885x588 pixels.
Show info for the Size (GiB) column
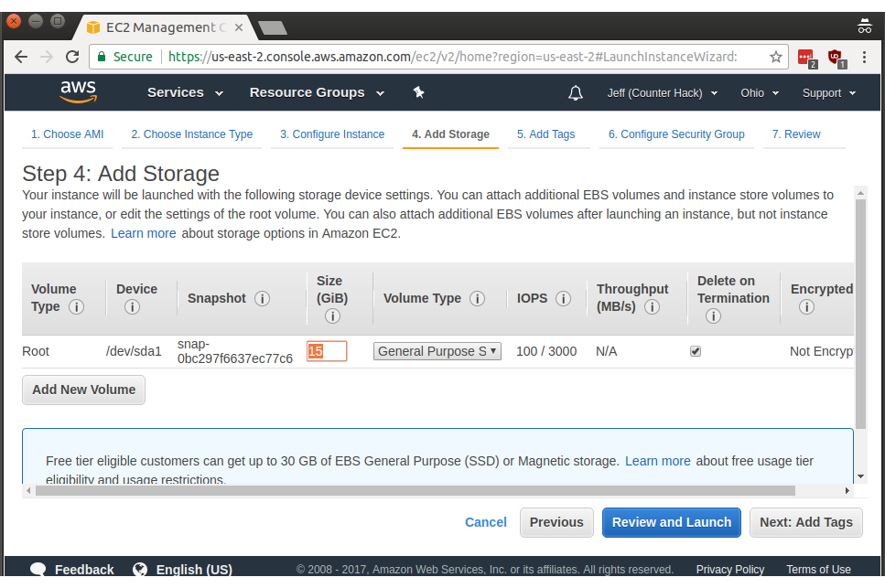332,316
